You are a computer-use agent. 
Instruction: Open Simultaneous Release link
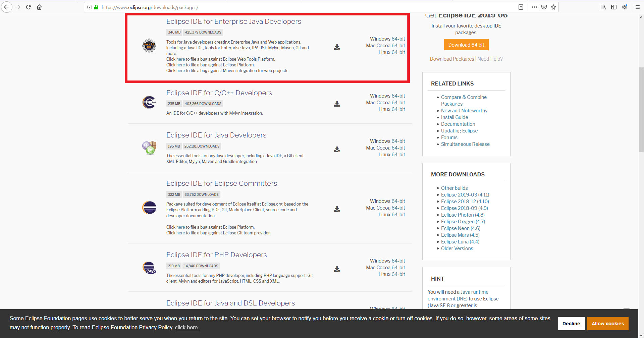[x=465, y=144]
